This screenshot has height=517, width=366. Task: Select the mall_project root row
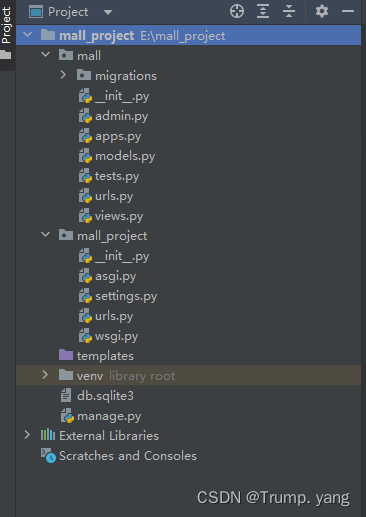(x=188, y=35)
